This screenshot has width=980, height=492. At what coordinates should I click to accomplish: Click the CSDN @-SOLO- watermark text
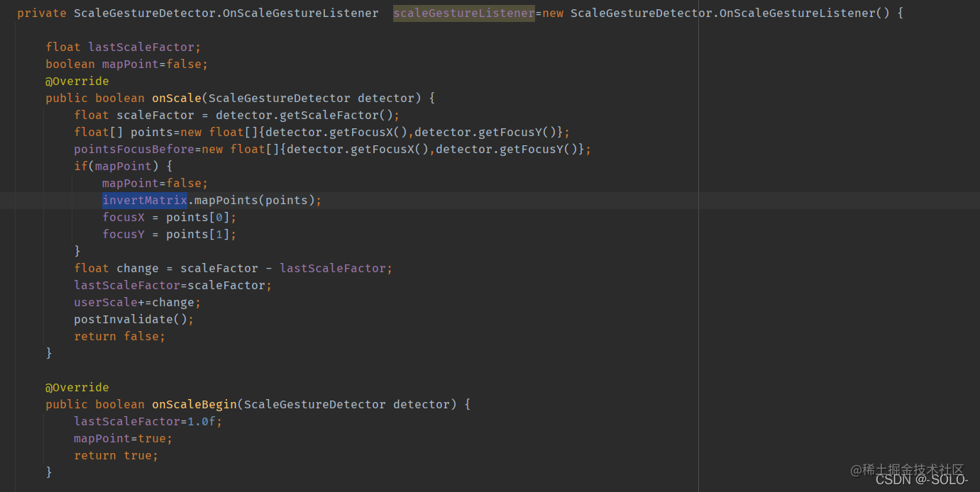922,480
